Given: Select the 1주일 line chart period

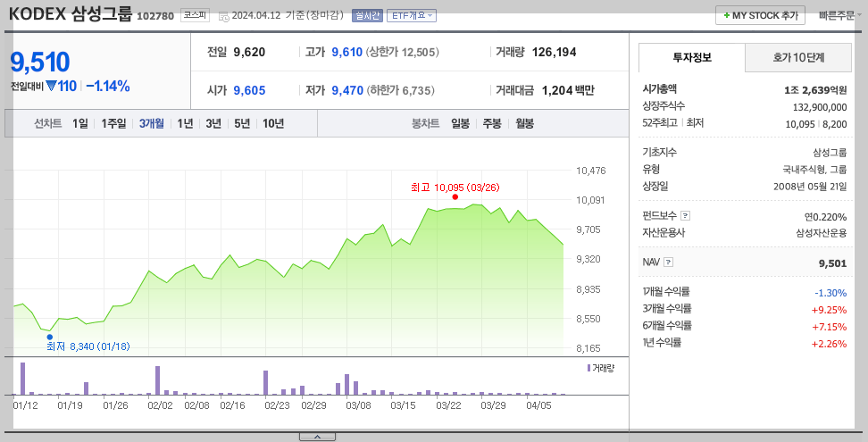Looking at the screenshot, I should coord(113,123).
